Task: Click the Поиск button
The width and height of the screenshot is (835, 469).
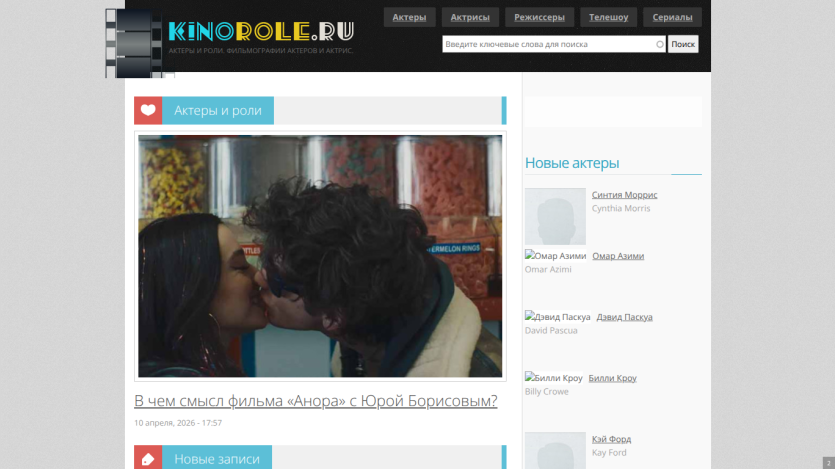Action: pos(683,44)
